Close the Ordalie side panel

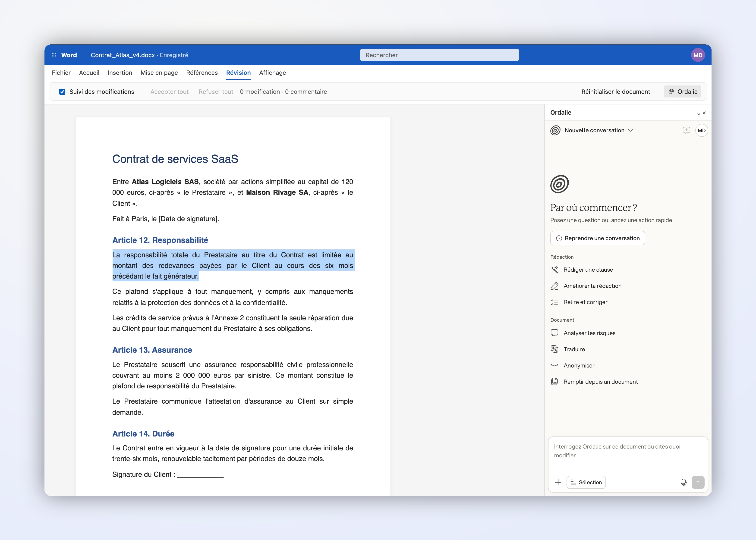point(704,113)
